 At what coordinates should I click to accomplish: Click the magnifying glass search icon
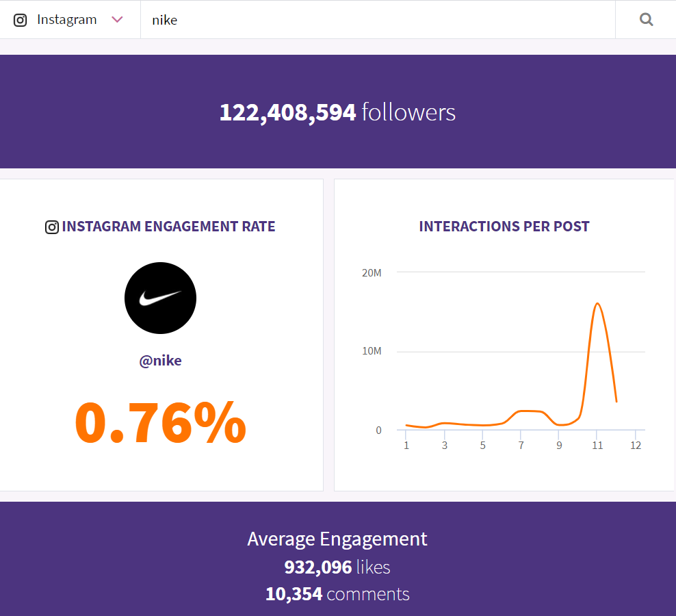(x=646, y=20)
